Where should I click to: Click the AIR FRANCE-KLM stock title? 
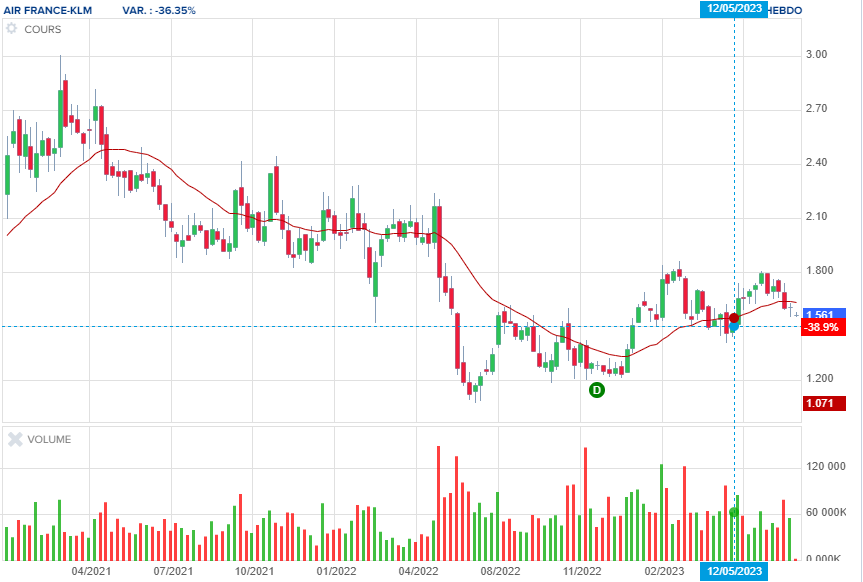47,9
